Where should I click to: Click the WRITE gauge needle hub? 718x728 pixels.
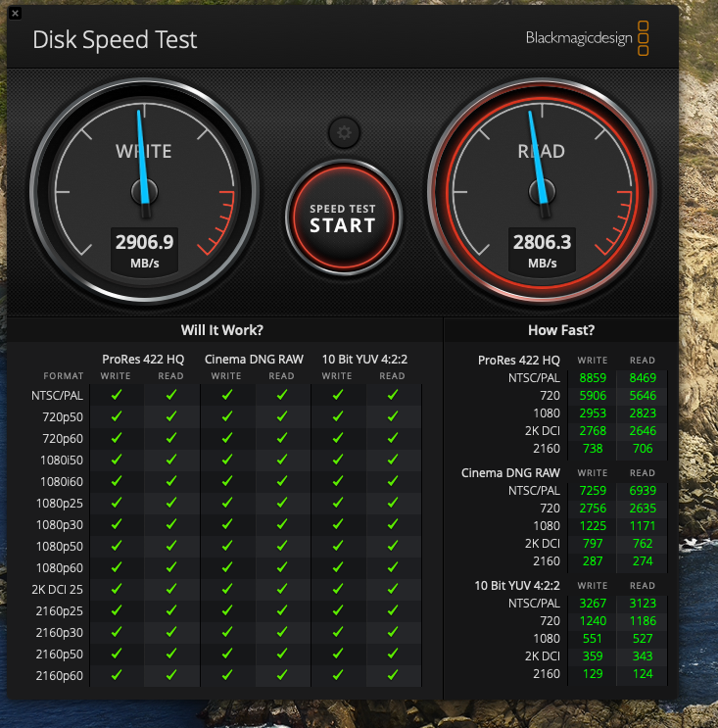click(x=144, y=192)
